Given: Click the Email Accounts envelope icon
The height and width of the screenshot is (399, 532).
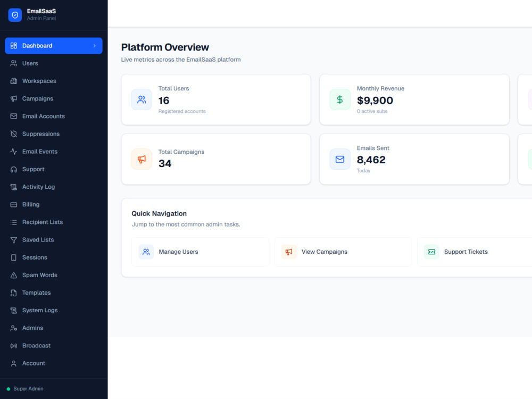Looking at the screenshot, I should [14, 116].
